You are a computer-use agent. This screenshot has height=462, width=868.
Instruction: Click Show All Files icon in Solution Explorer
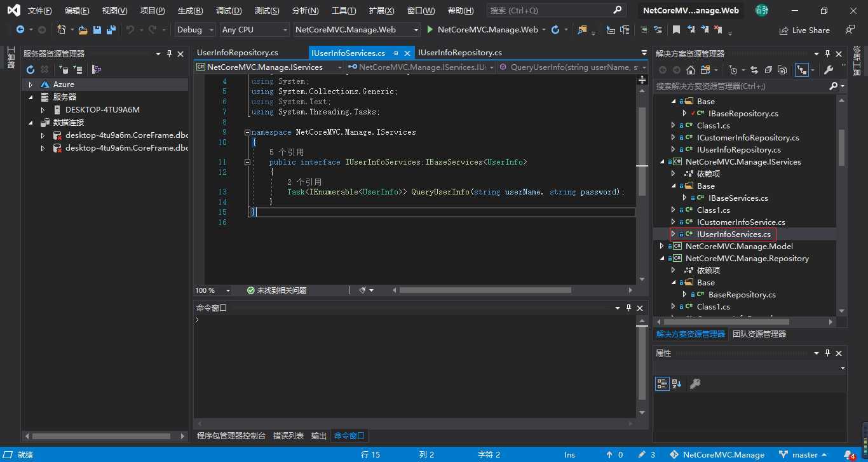(782, 70)
